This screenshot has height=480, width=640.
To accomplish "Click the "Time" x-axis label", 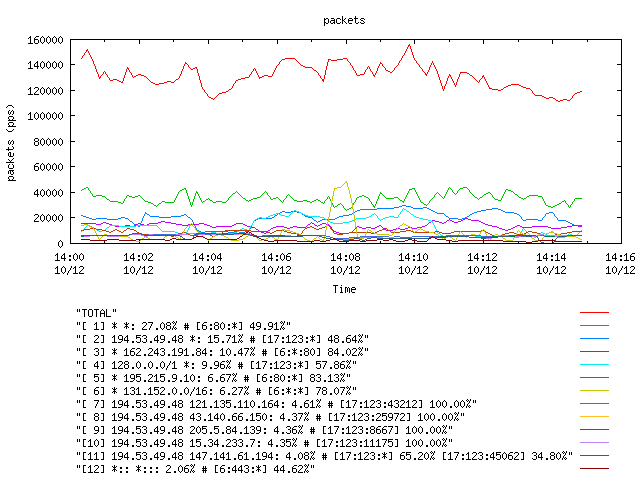I will tap(344, 289).
